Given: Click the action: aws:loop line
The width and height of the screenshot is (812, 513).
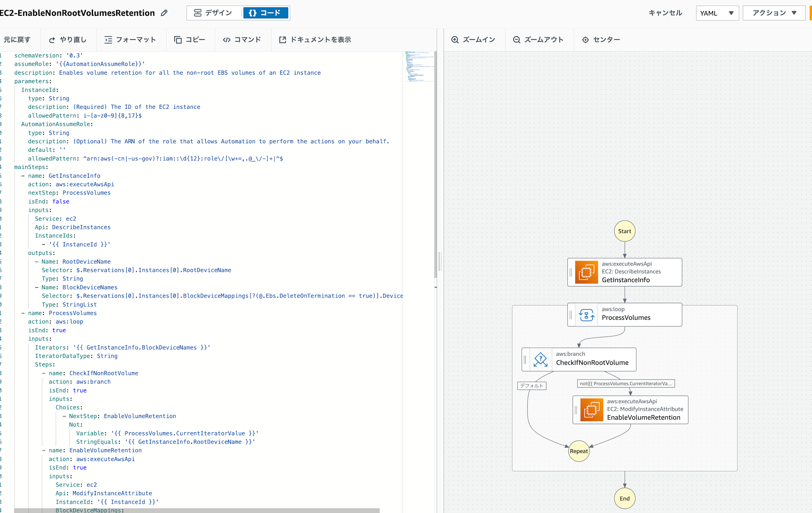Looking at the screenshot, I should tap(56, 322).
